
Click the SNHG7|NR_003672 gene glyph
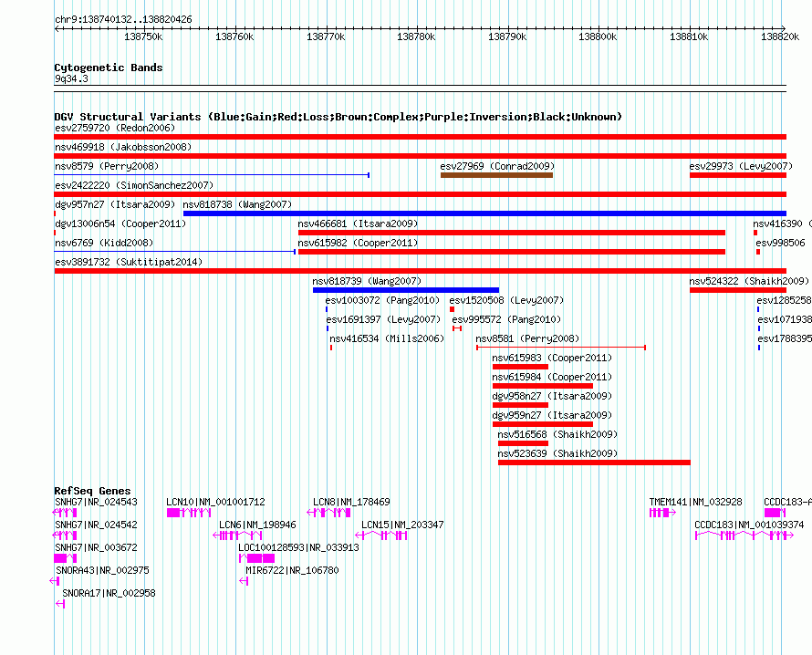(x=66, y=558)
